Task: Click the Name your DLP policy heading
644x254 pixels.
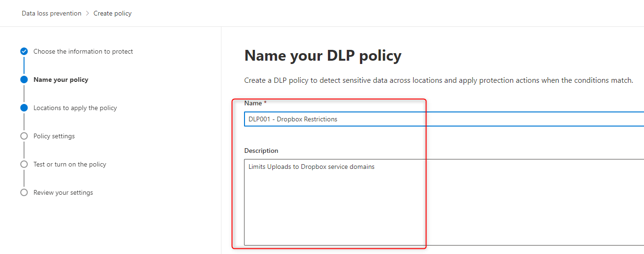Action: coord(323,56)
